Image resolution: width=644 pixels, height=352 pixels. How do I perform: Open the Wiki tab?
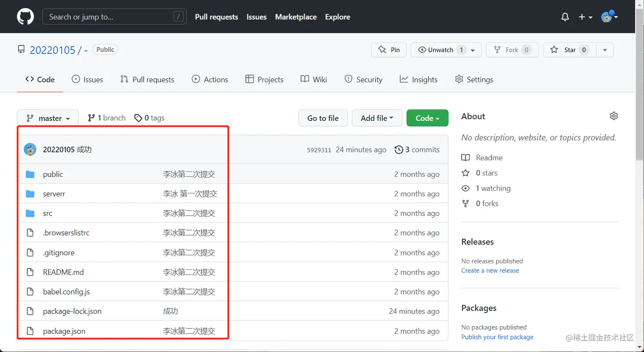point(314,79)
